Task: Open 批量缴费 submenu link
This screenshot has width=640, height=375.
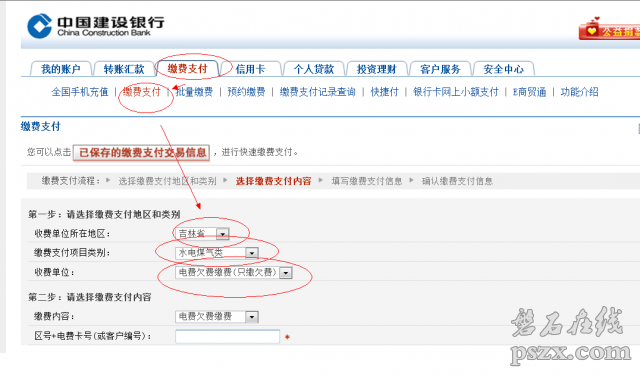Action: [194, 92]
